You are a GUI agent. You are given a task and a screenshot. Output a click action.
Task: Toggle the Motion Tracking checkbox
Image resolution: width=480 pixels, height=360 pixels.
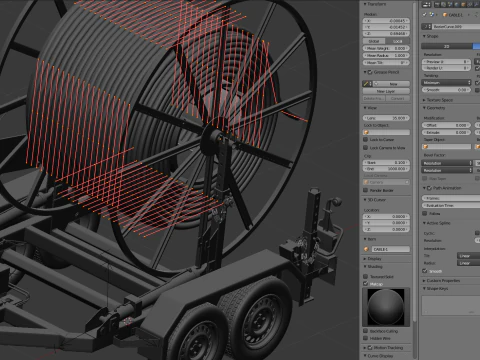click(370, 348)
